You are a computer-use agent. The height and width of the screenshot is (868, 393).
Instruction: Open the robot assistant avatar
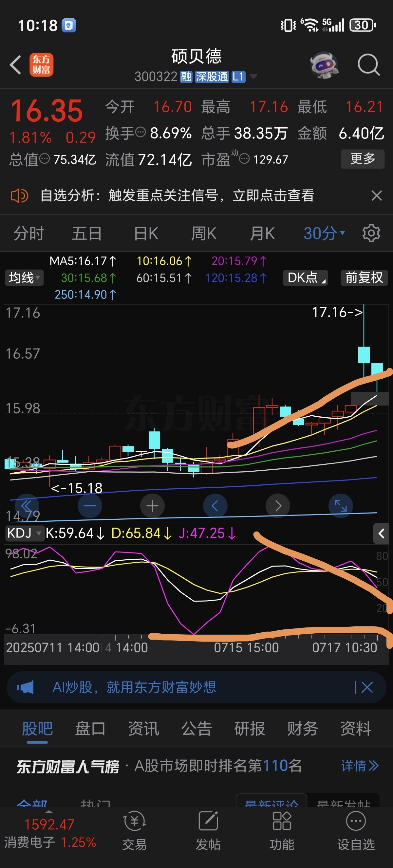pyautogui.click(x=324, y=65)
